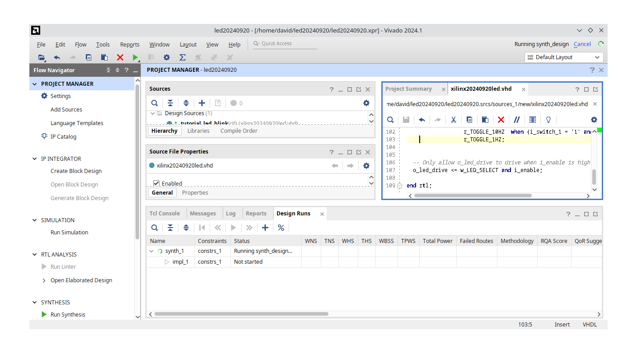The height and width of the screenshot is (364, 637).
Task: Expand the impl_1 run in Design Runs
Action: pyautogui.click(x=166, y=261)
